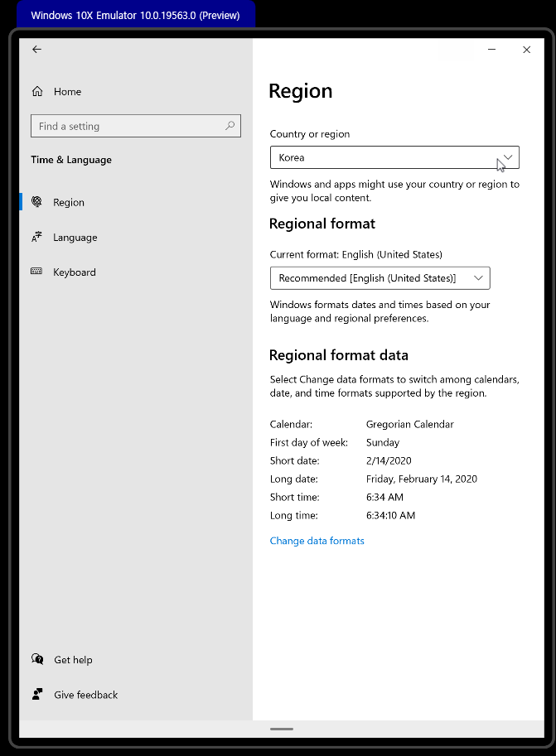
Task: Click the Sunday first day value
Action: coord(383,443)
